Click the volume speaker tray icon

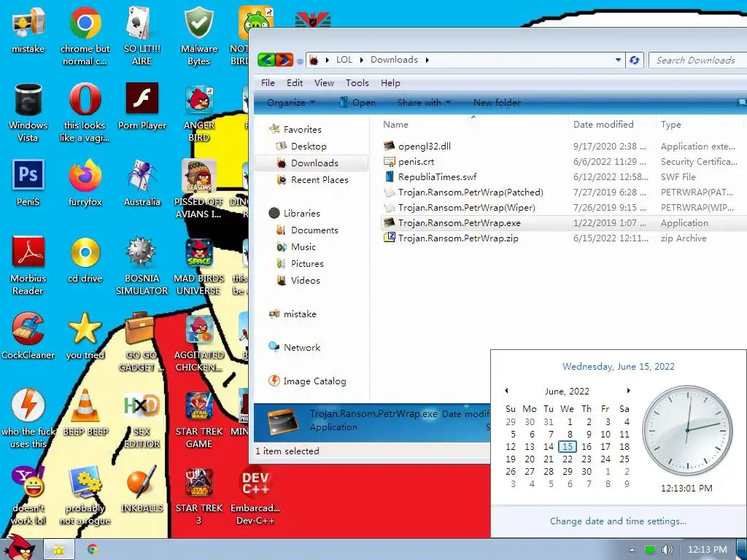tap(667, 550)
